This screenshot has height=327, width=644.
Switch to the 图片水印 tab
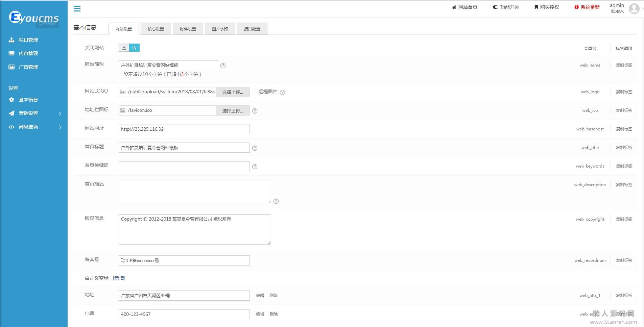point(220,29)
